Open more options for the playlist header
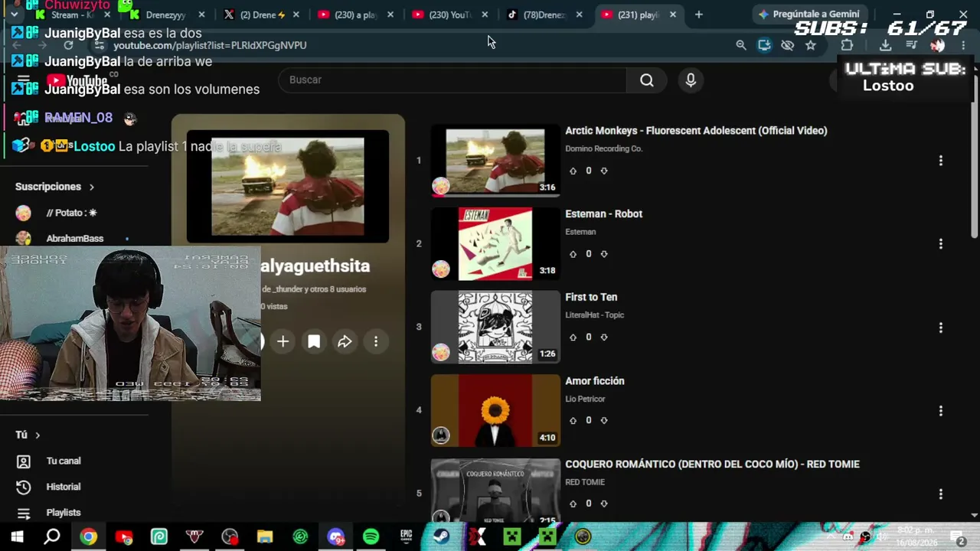This screenshot has height=551, width=980. coord(376,341)
